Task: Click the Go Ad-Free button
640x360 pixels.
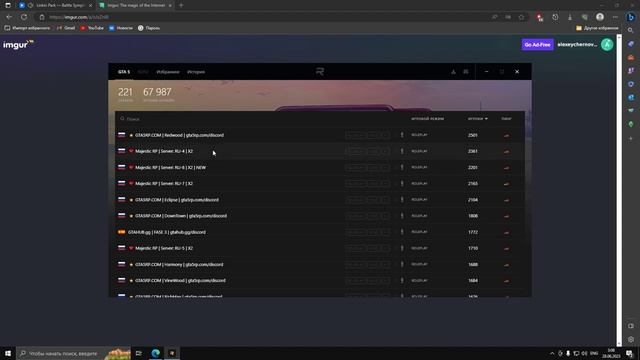Action: 537,44
